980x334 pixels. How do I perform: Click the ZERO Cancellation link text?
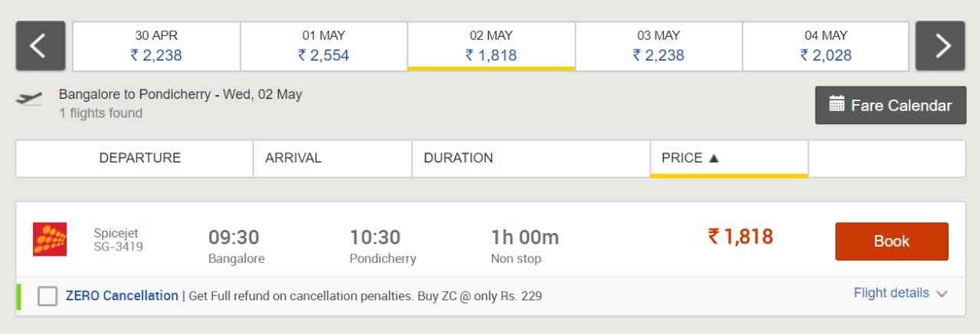point(122,296)
